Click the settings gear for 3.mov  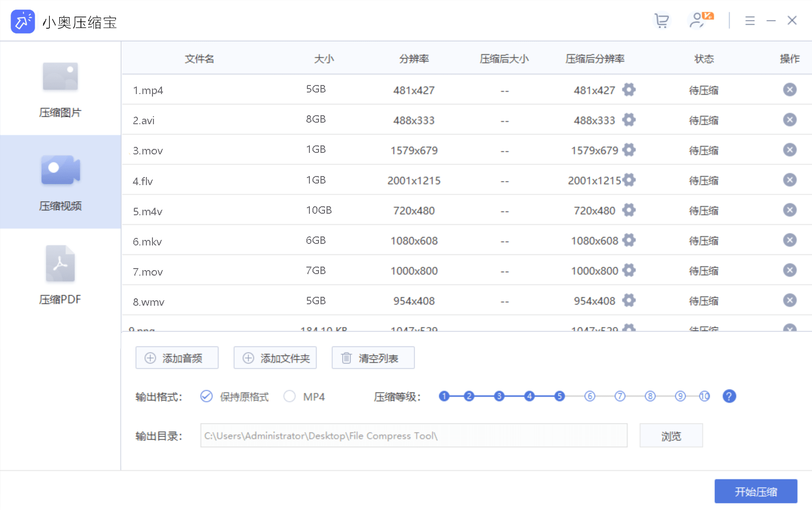(629, 150)
